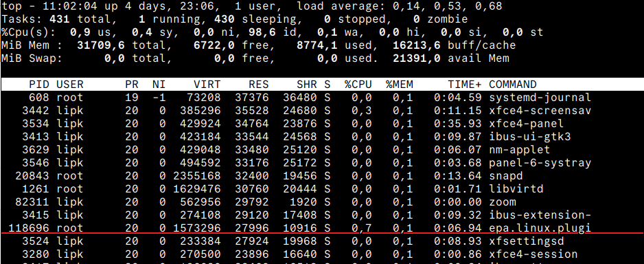Select the PID column header
The image size is (644, 264).
pyautogui.click(x=39, y=85)
